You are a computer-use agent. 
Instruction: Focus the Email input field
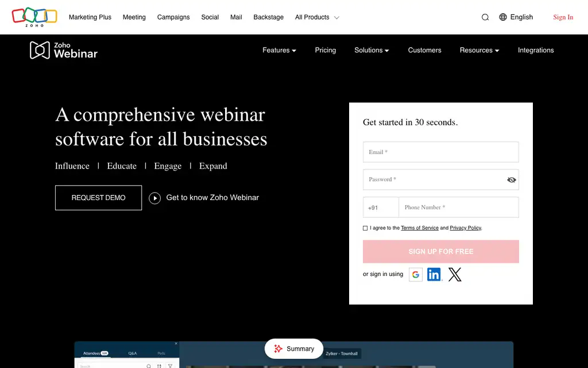(x=441, y=152)
